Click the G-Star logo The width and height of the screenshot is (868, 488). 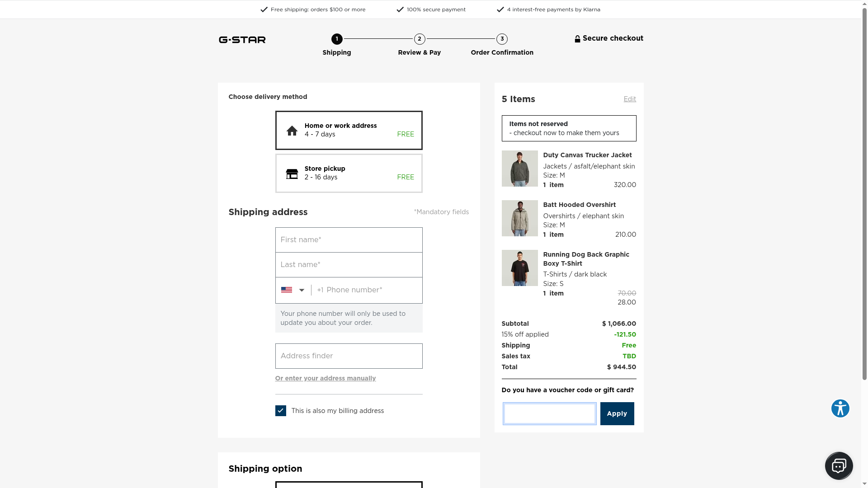click(242, 40)
